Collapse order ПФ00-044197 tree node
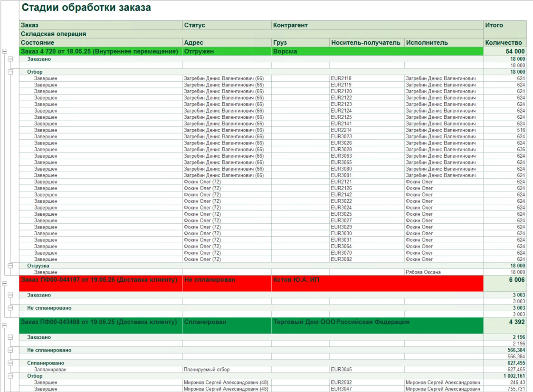The height and width of the screenshot is (392, 533). coord(5,284)
